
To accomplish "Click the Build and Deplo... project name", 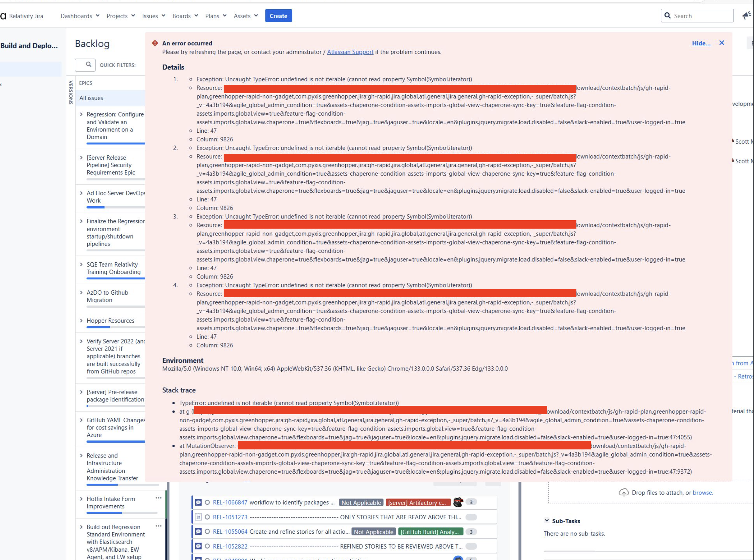I will coord(29,45).
